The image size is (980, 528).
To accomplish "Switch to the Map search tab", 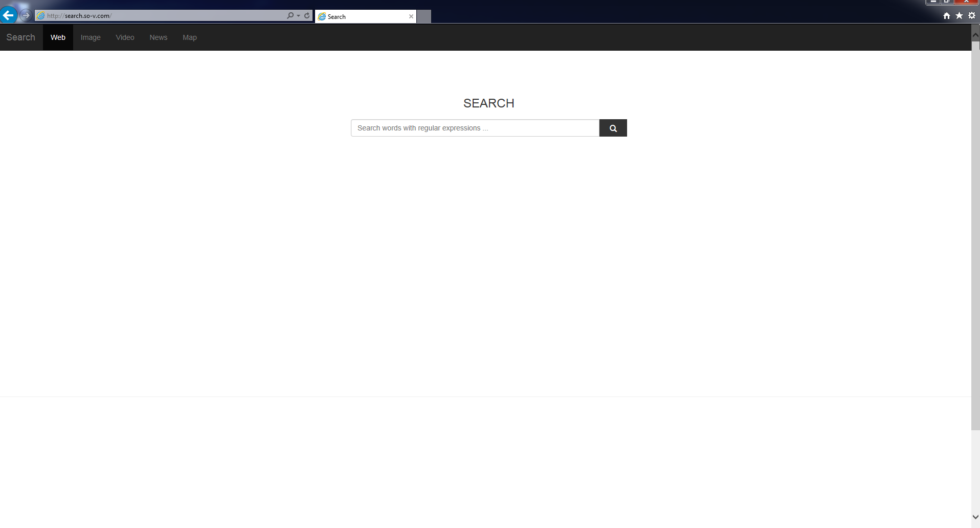I will pos(190,37).
